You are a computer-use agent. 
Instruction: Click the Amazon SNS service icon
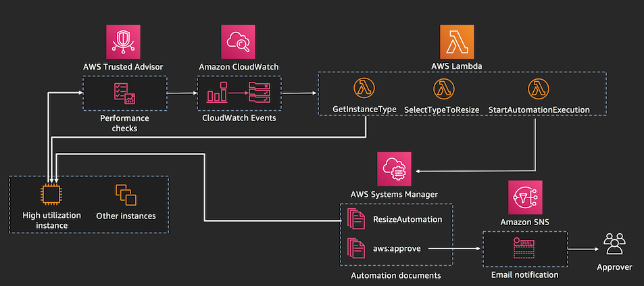525,197
